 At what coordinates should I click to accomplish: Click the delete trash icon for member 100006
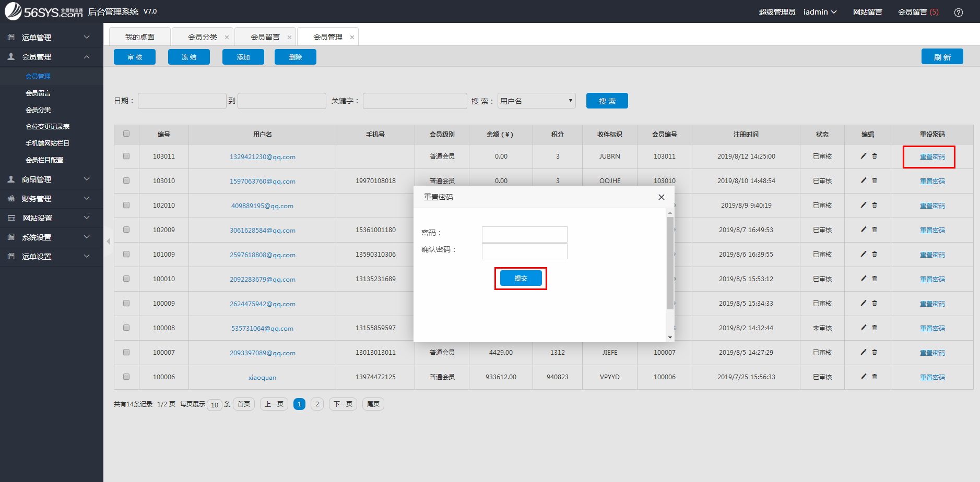point(875,377)
